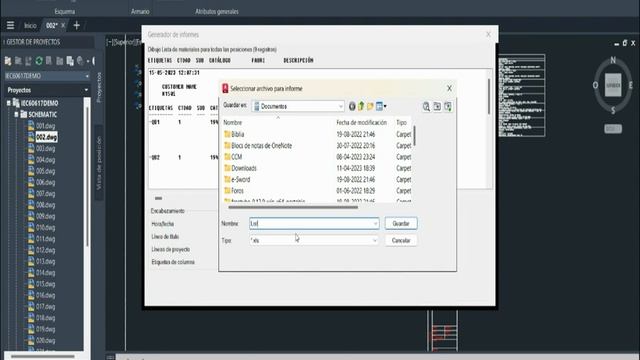Select the Blocs de notas de OneNote folder
Image resolution: width=640 pixels, height=360 pixels.
point(258,146)
